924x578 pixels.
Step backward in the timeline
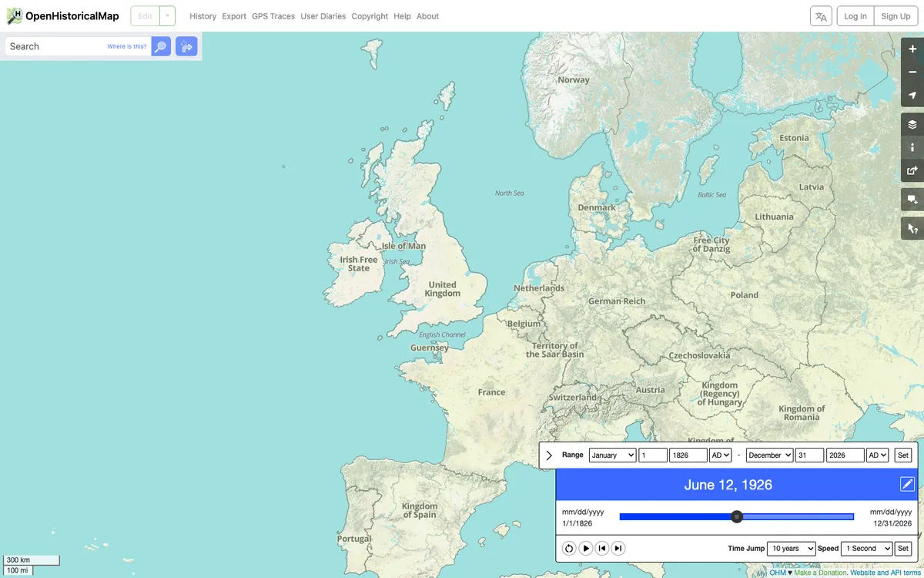pyautogui.click(x=602, y=548)
